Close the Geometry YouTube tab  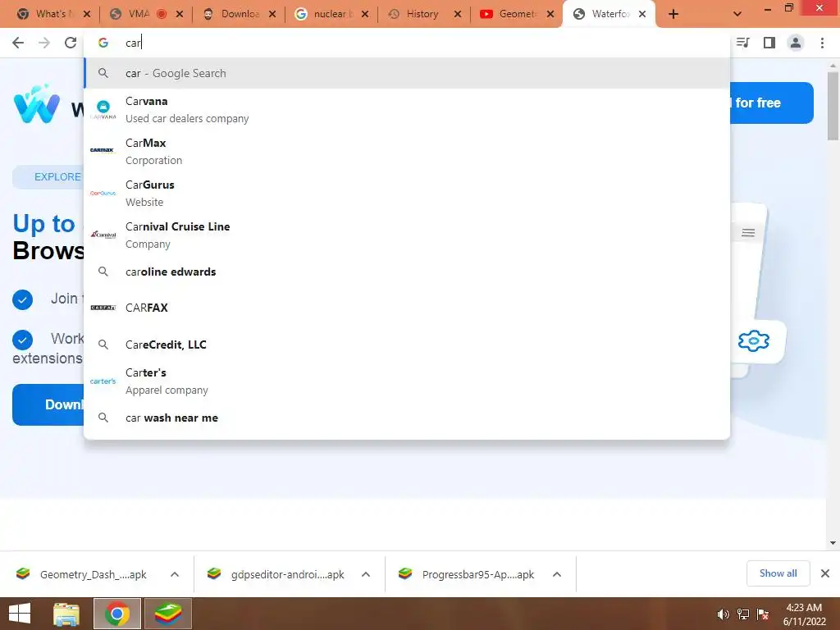tap(550, 15)
